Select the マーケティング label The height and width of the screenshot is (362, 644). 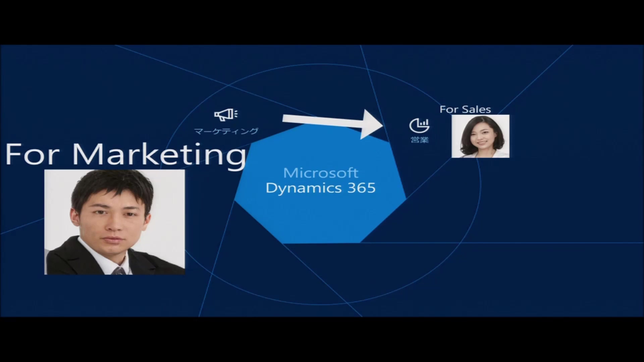pos(226,131)
